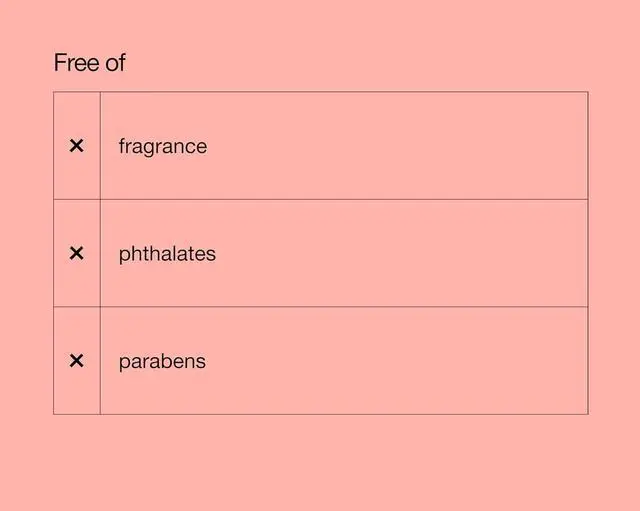This screenshot has width=640, height=511.
Task: Select the parabens label text
Action: pyautogui.click(x=162, y=362)
